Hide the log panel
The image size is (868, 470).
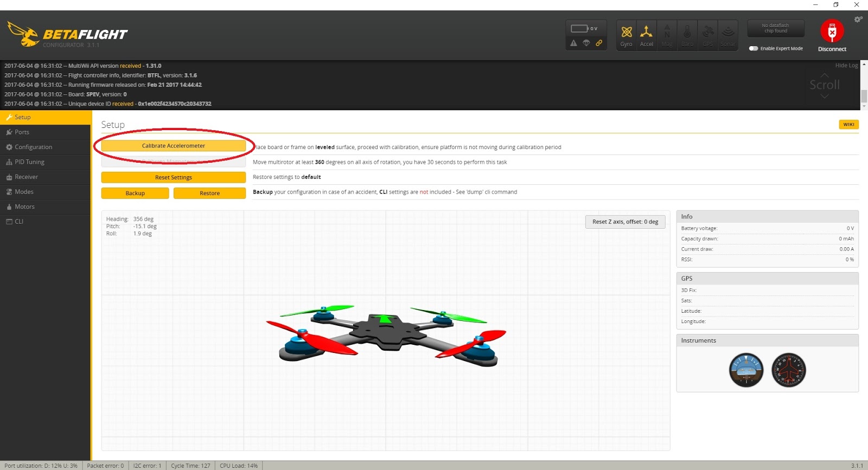pos(846,66)
